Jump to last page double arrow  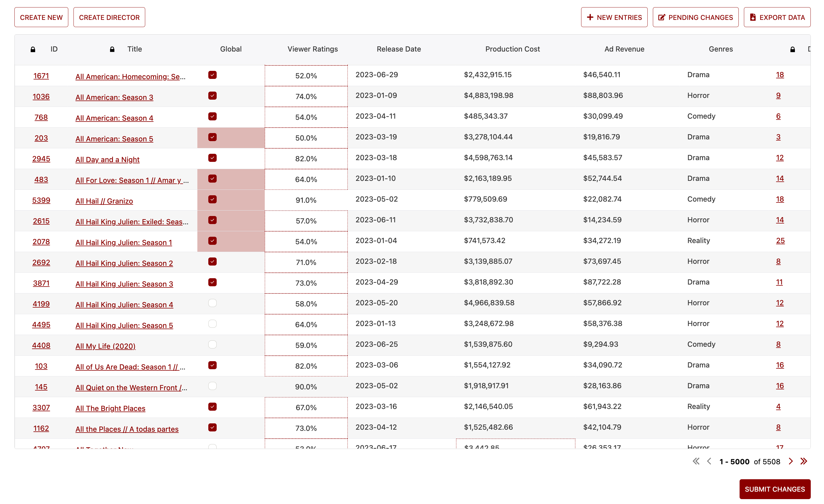pos(804,461)
